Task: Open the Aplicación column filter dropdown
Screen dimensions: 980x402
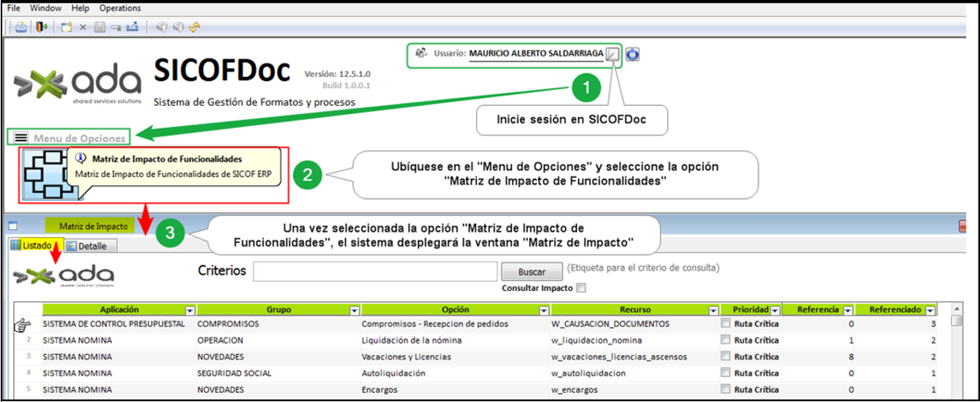Action: click(x=190, y=310)
